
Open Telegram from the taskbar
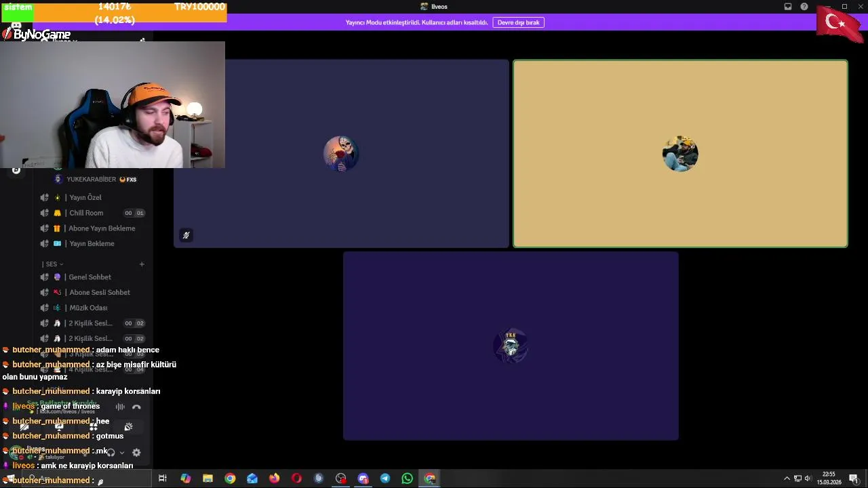pyautogui.click(x=385, y=479)
